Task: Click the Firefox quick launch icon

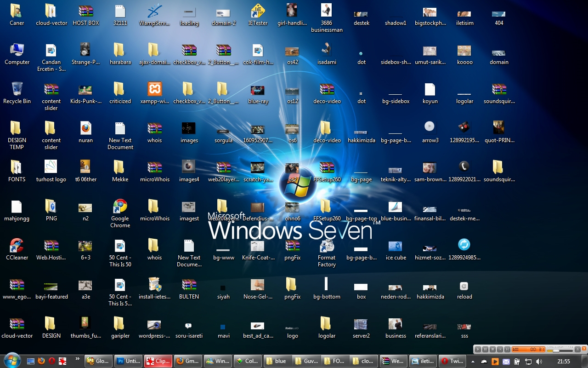Action: click(41, 361)
